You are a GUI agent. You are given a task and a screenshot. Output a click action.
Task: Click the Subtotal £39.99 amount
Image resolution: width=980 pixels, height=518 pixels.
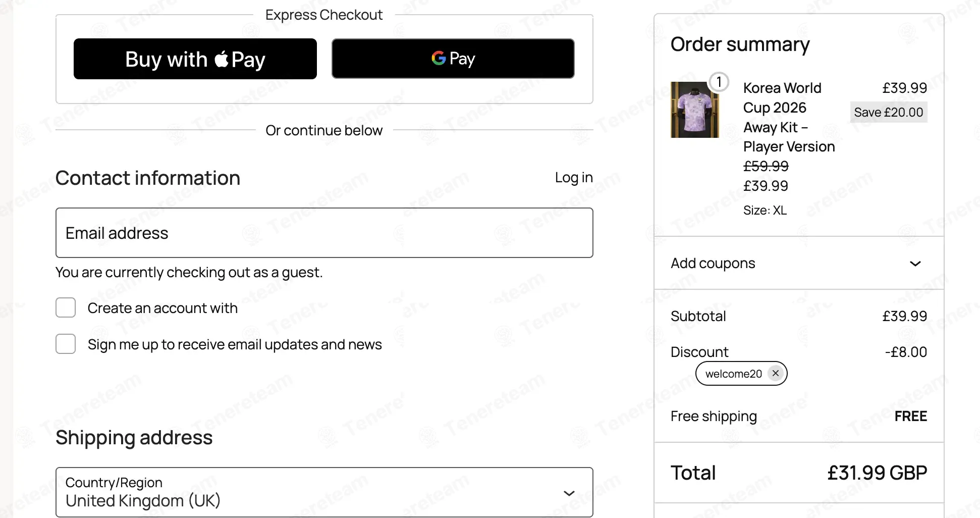904,316
